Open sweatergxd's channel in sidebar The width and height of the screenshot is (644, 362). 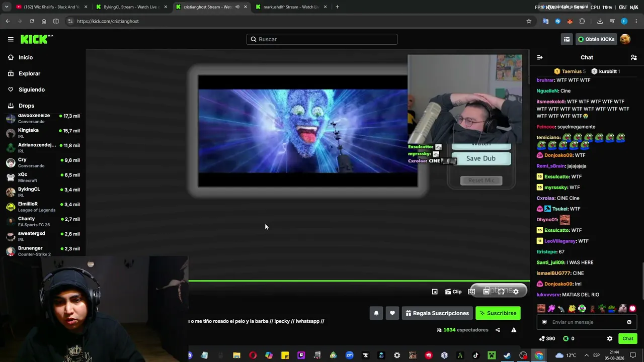click(43, 236)
